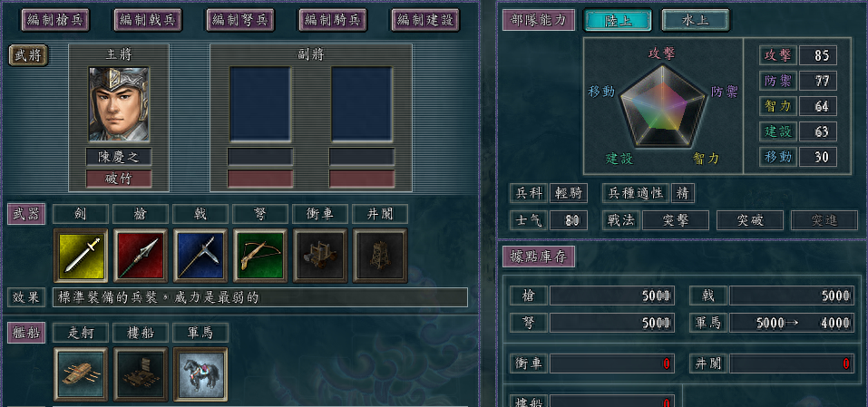Viewport: 868px width, 407px height.
Task: Select the sword weapon icon
Action: pyautogui.click(x=81, y=256)
